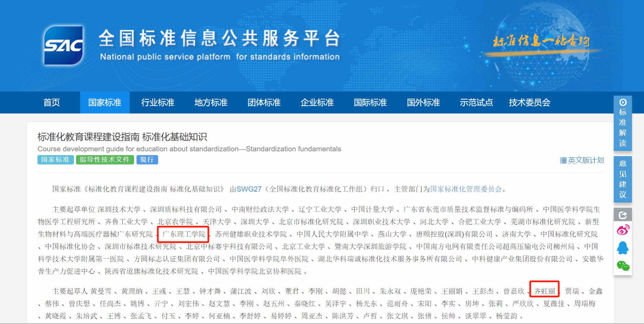Share via the WeChat icon
Screen dimensions: 644x324
(623, 266)
